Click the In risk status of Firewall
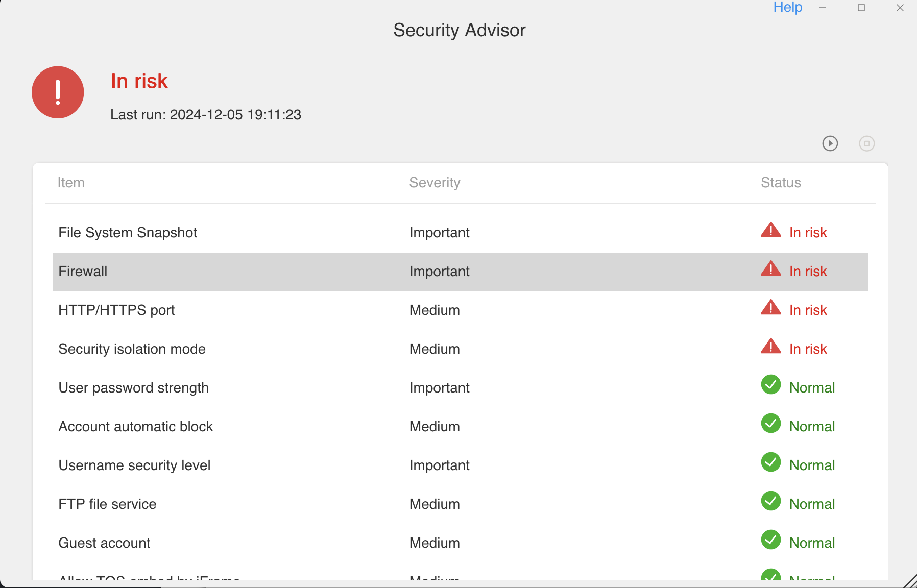Screen dimensions: 917x588 [x=808, y=271]
